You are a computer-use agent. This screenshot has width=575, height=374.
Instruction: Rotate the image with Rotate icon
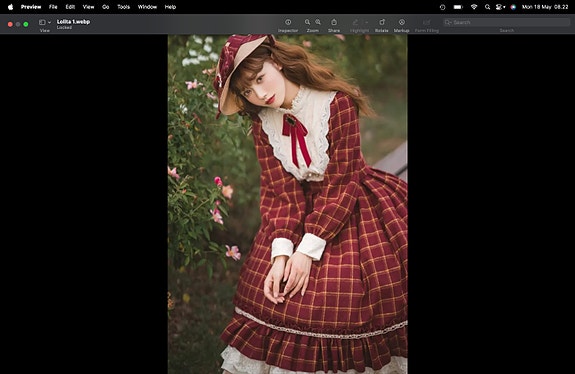(382, 22)
